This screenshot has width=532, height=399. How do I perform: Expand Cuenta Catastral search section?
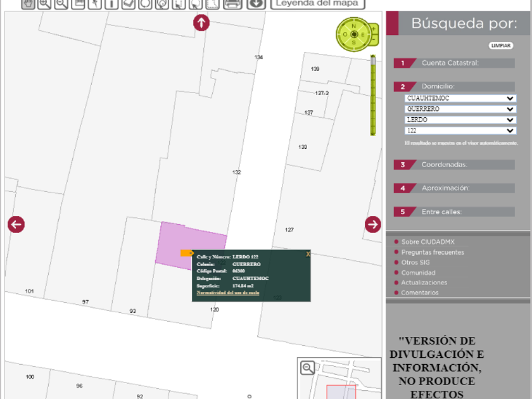tap(454, 63)
